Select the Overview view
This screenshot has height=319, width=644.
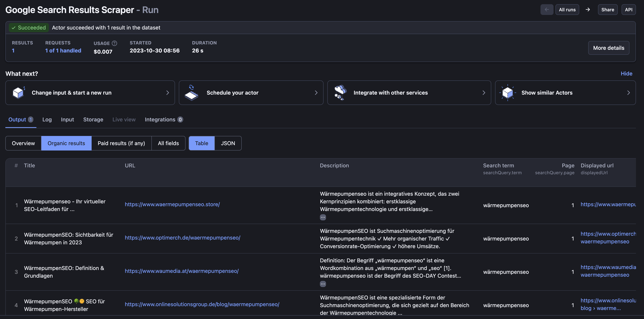(23, 143)
